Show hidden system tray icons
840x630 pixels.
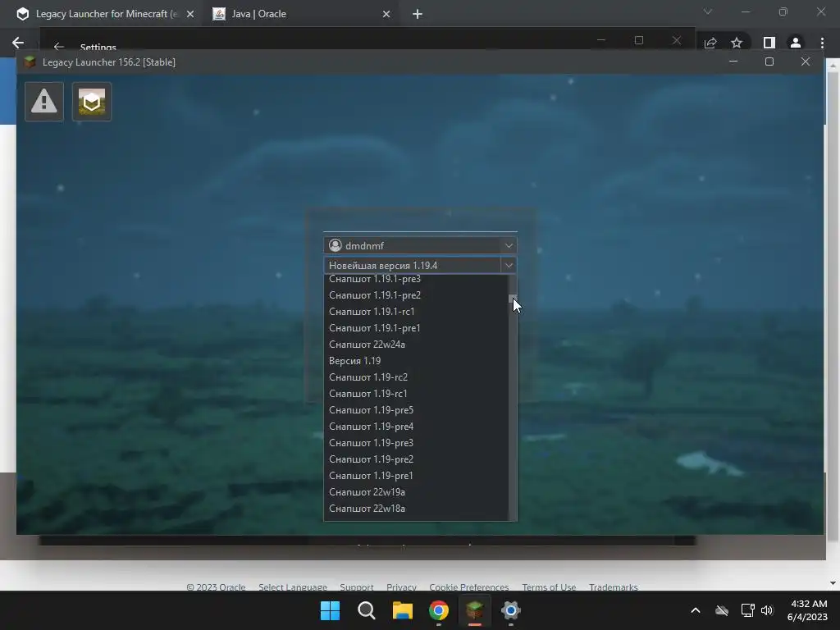coord(696,610)
